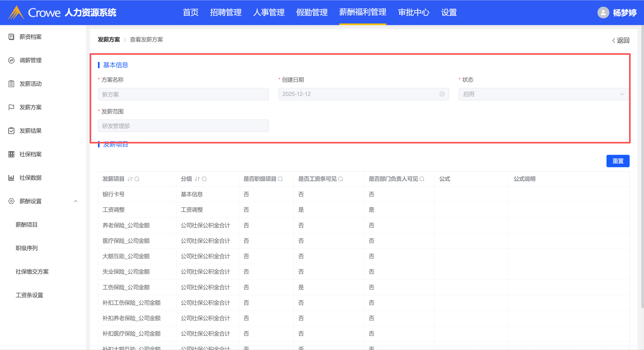
Task: Click the Crowe logo icon
Action: pyautogui.click(x=16, y=13)
